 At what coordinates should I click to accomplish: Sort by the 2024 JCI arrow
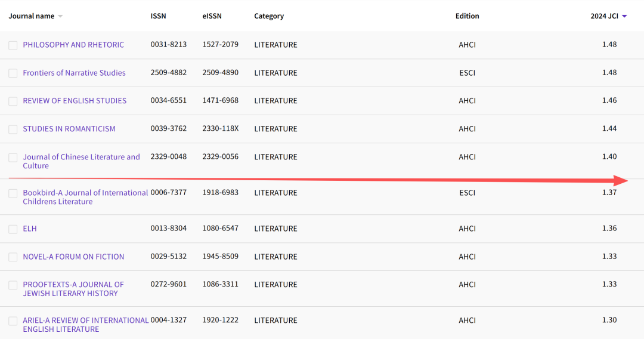pos(624,17)
